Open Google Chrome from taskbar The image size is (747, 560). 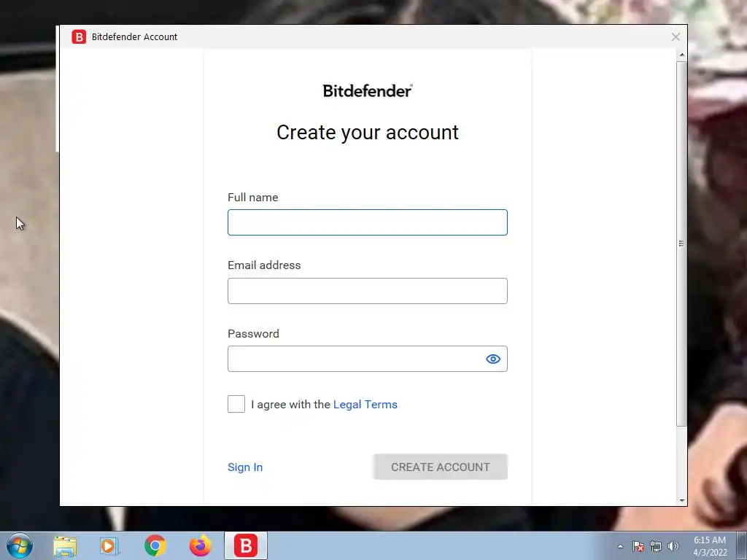click(x=155, y=546)
